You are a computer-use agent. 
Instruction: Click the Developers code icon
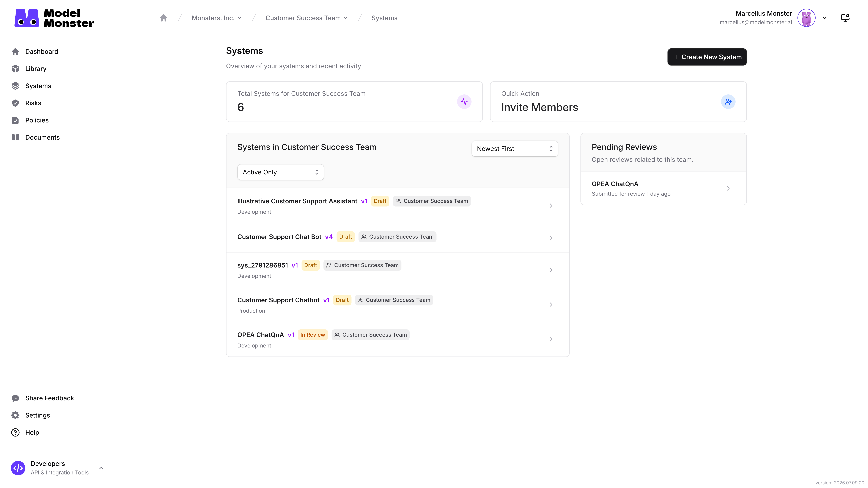pos(18,468)
